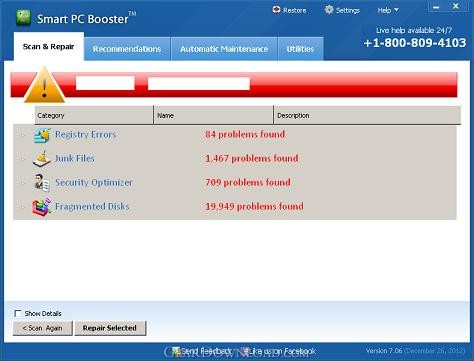Select the Security Optimizer label

94,183
